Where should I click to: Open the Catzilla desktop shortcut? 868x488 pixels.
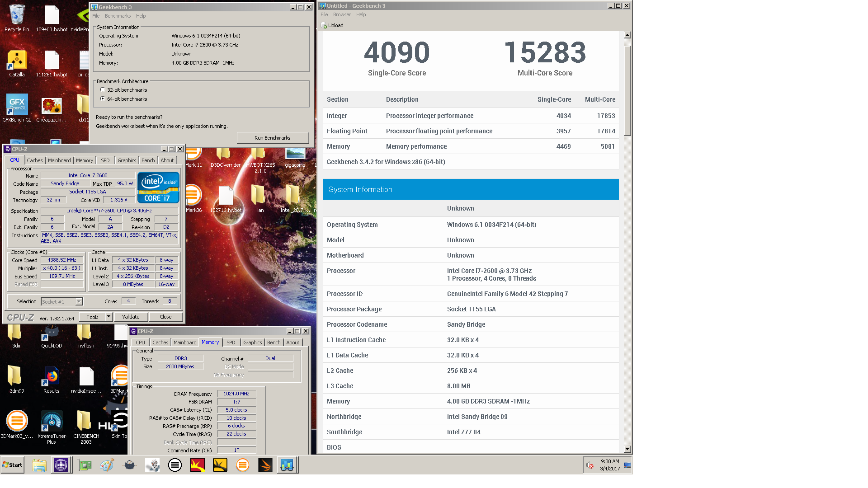coord(17,63)
